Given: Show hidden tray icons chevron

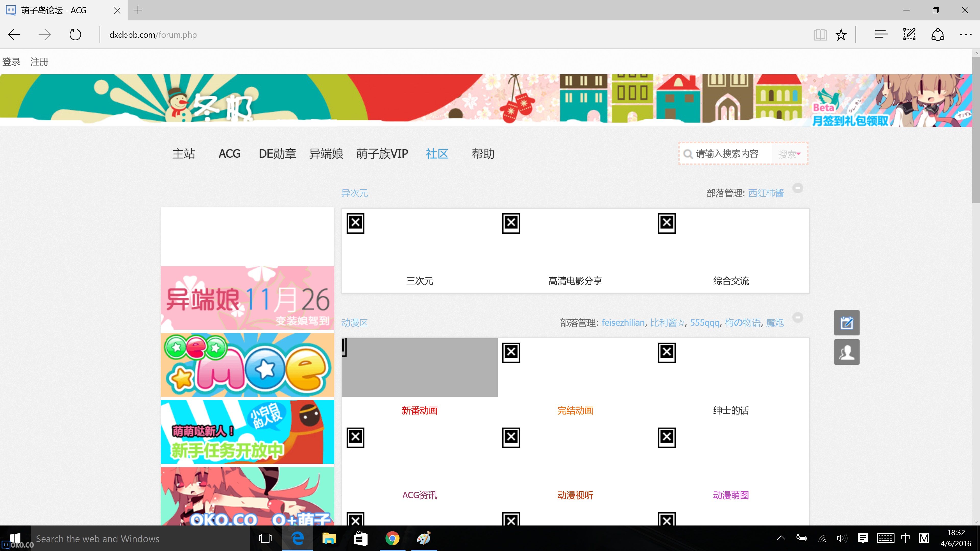Looking at the screenshot, I should click(x=781, y=538).
